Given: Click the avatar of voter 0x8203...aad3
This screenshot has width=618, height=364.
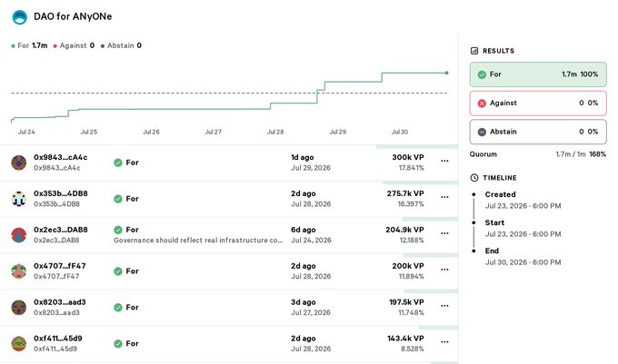Looking at the screenshot, I should pyautogui.click(x=18, y=308).
